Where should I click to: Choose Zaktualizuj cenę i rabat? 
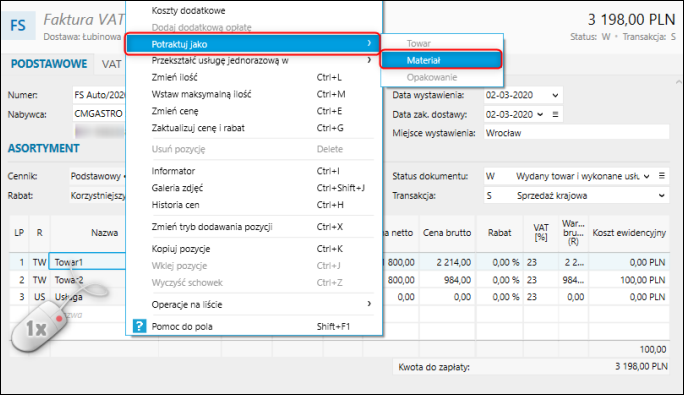click(x=254, y=128)
